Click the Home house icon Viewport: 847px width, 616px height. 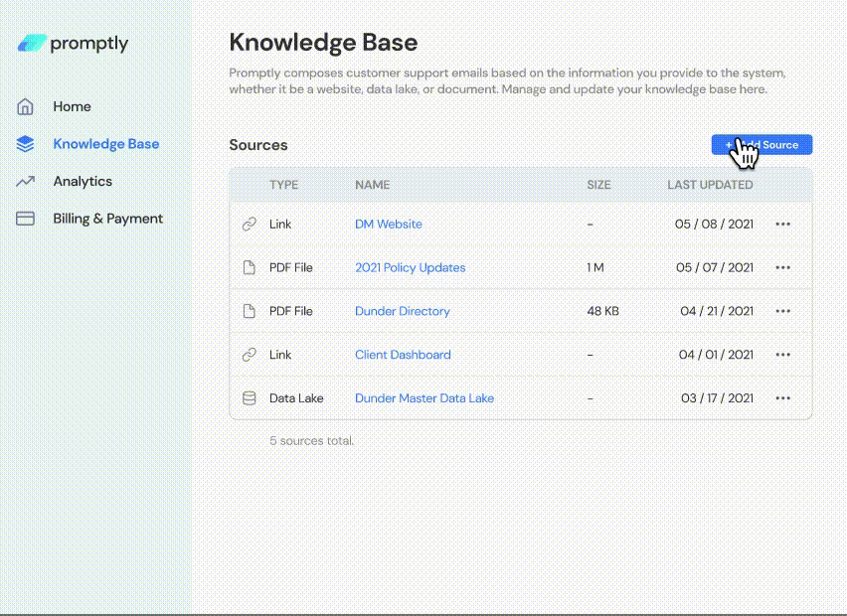25,106
